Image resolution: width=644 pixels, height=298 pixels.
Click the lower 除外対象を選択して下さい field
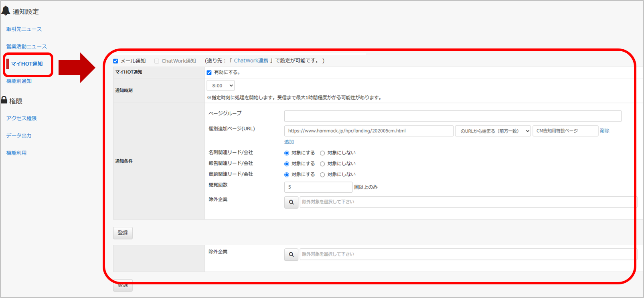point(468,254)
